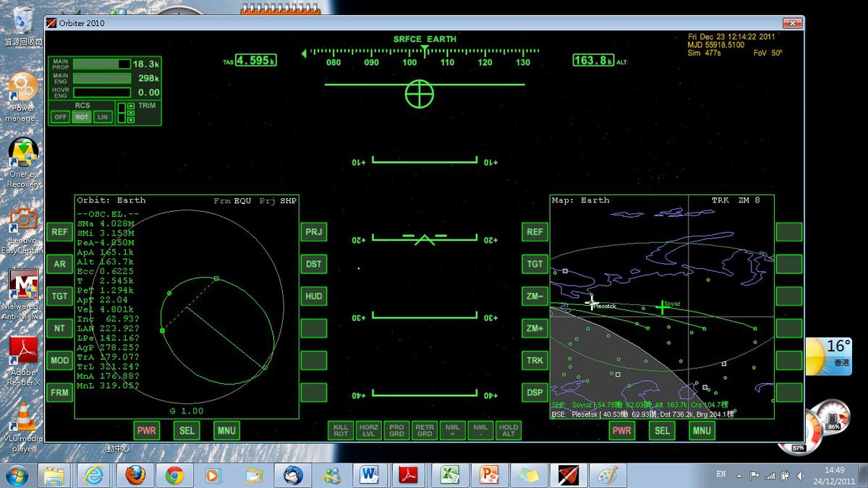Click the Sim 477s time readout
The image size is (868, 488).
tap(705, 53)
